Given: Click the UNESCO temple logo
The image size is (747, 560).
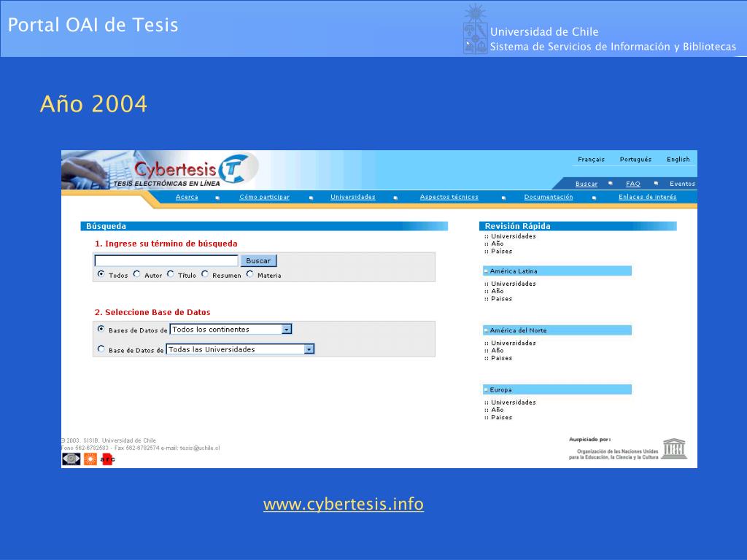Looking at the screenshot, I should coord(674,448).
